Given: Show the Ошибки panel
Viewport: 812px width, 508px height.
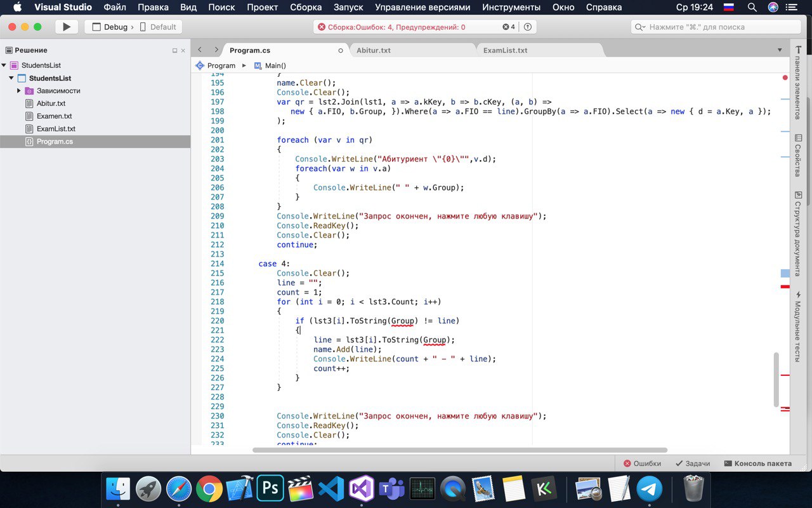Looking at the screenshot, I should [x=642, y=464].
